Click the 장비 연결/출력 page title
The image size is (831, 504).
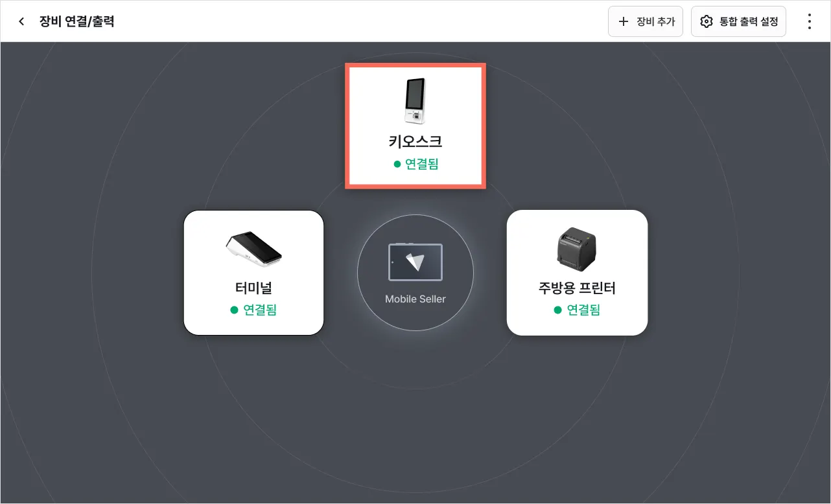(x=76, y=21)
